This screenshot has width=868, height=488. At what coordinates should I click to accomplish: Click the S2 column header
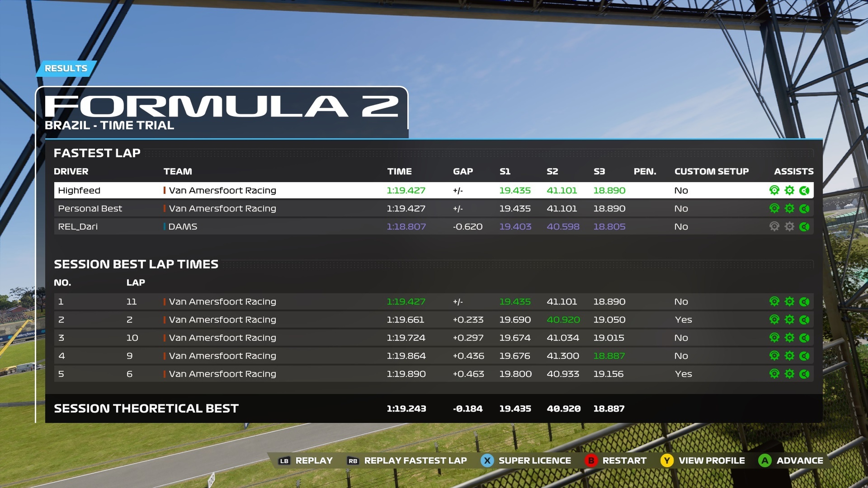pyautogui.click(x=552, y=171)
